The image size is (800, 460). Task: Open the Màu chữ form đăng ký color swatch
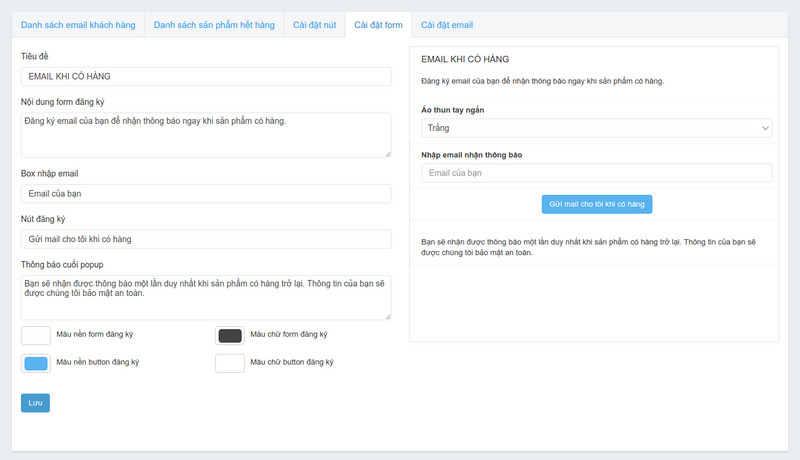[230, 336]
